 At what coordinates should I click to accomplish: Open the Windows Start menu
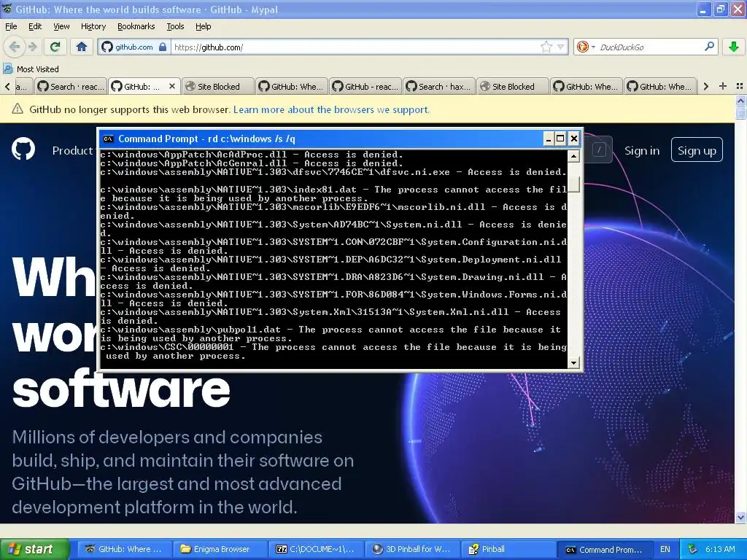pos(34,549)
